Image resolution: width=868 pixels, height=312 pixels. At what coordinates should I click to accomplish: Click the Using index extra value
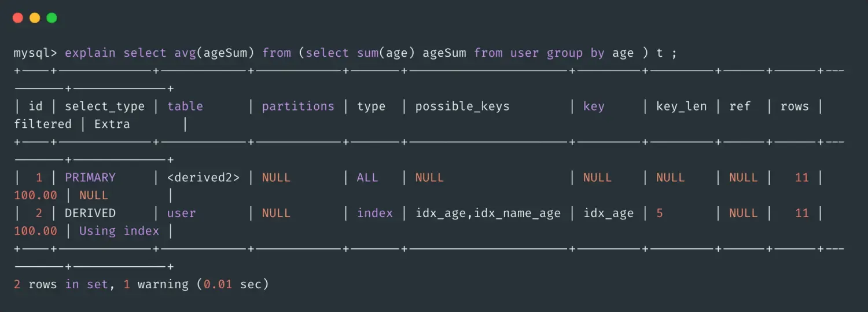click(119, 231)
